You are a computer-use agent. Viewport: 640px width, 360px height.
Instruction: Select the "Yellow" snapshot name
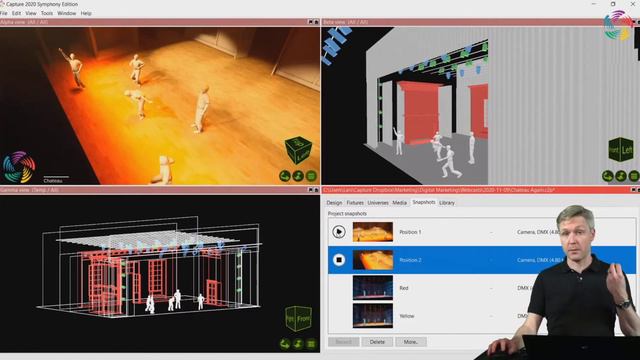[x=407, y=316]
